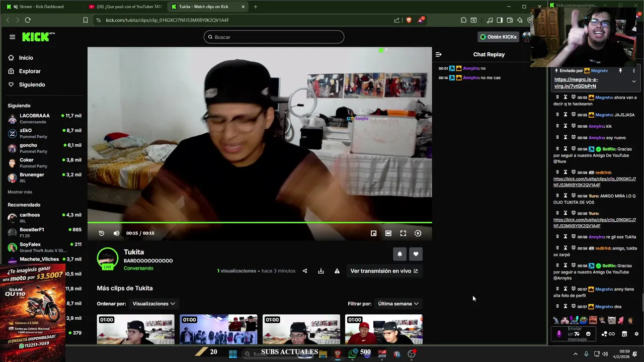Switch to the YouTube TATO tab
The height and width of the screenshot is (362, 644).
[x=125, y=7]
